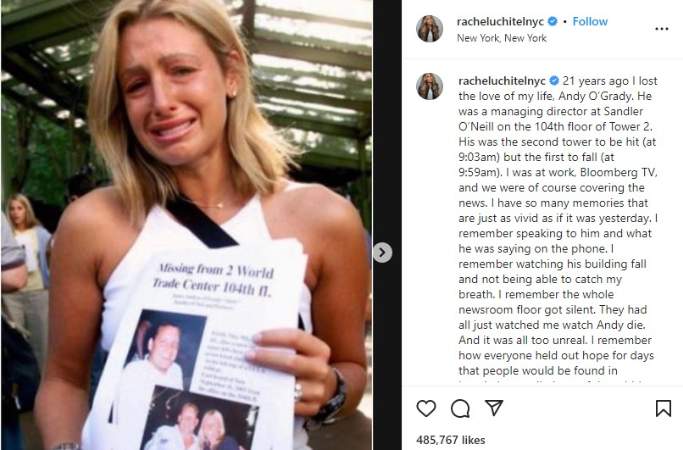Click the caption username racheluchitelnyc
683x450 pixels.
(502, 81)
